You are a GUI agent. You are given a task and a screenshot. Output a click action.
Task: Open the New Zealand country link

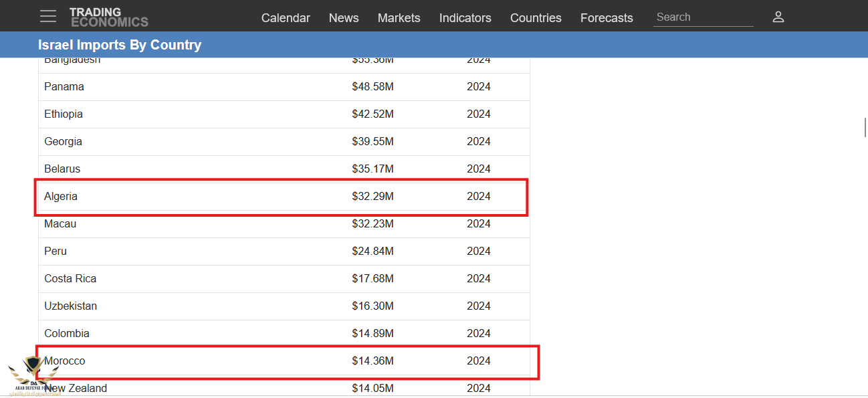(x=76, y=389)
